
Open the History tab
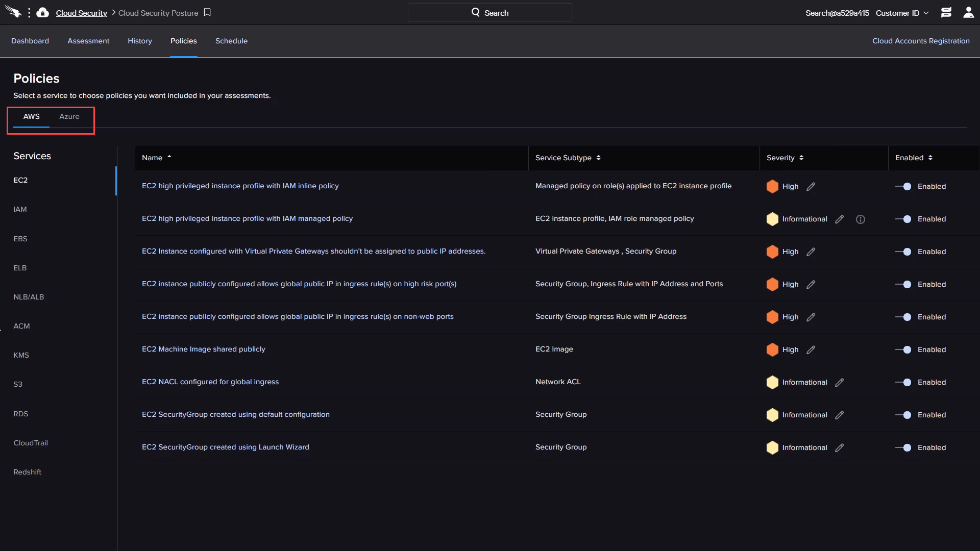140,41
